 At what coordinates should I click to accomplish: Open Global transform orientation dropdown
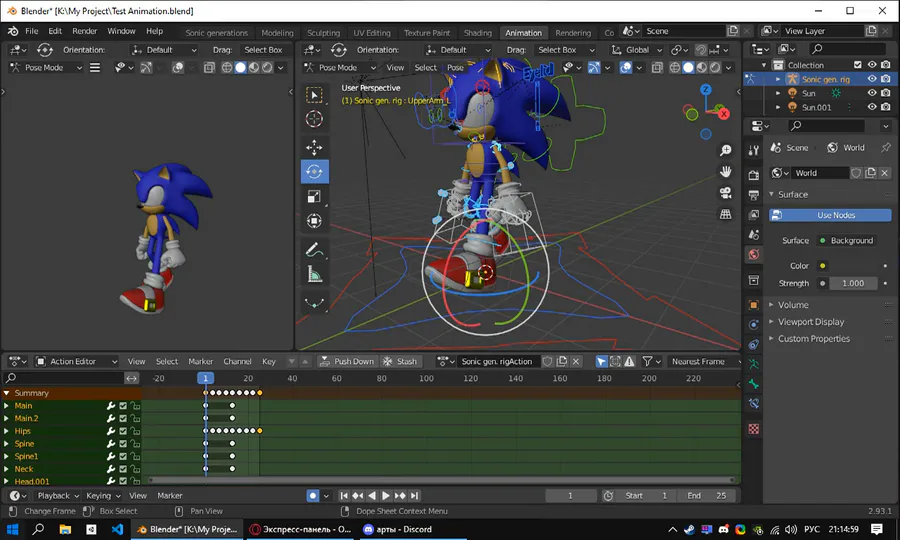coord(637,50)
